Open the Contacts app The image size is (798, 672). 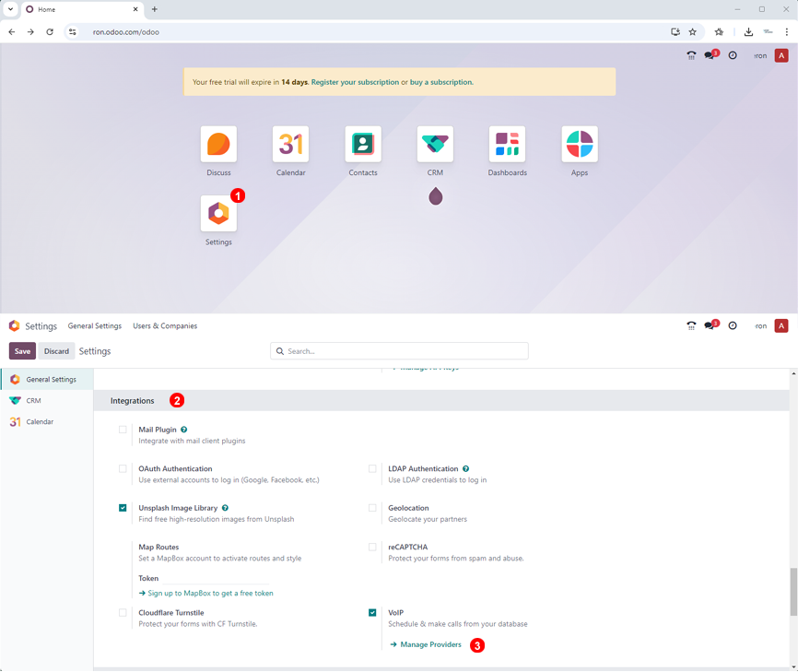[x=362, y=144]
